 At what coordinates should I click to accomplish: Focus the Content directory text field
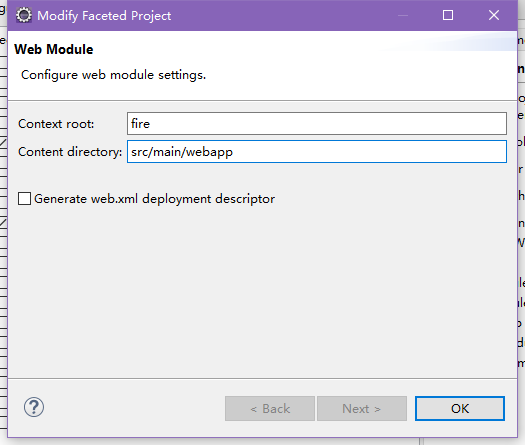[x=317, y=152]
